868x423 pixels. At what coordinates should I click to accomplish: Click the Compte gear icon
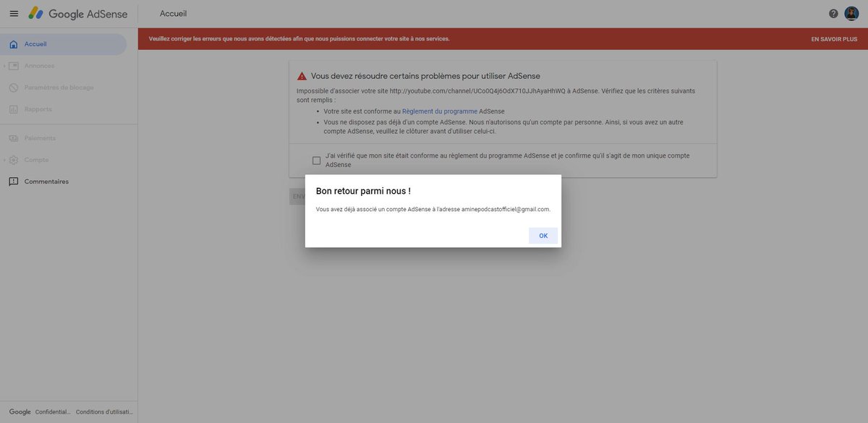pyautogui.click(x=14, y=160)
